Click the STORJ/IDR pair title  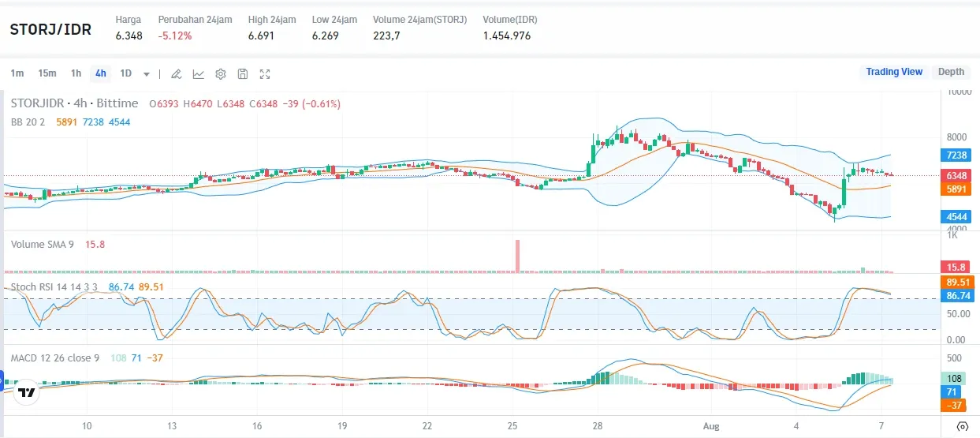(50, 30)
